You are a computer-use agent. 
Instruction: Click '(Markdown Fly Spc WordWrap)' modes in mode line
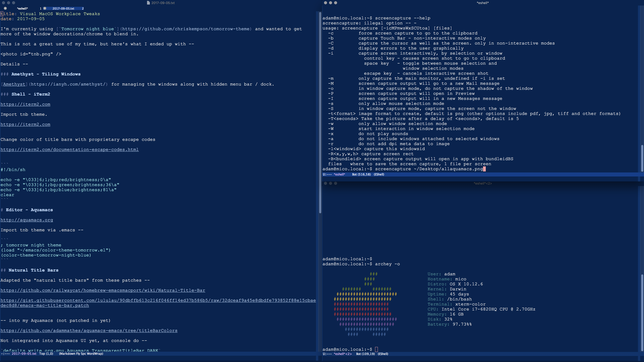[81, 353]
